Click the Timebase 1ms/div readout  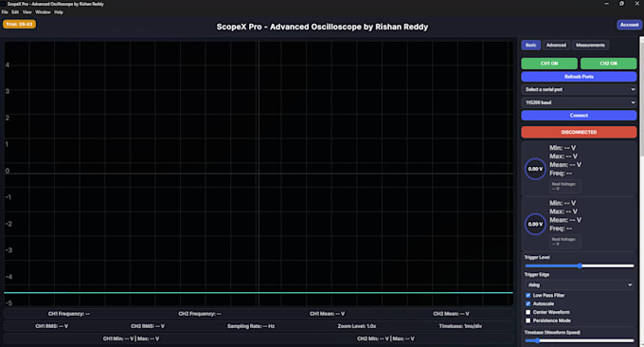click(x=460, y=326)
